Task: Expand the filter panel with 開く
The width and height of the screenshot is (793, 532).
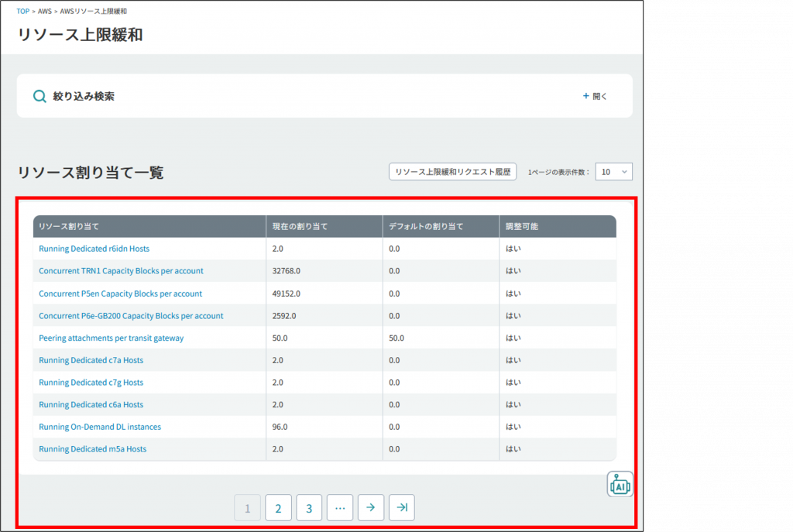Action: 595,97
